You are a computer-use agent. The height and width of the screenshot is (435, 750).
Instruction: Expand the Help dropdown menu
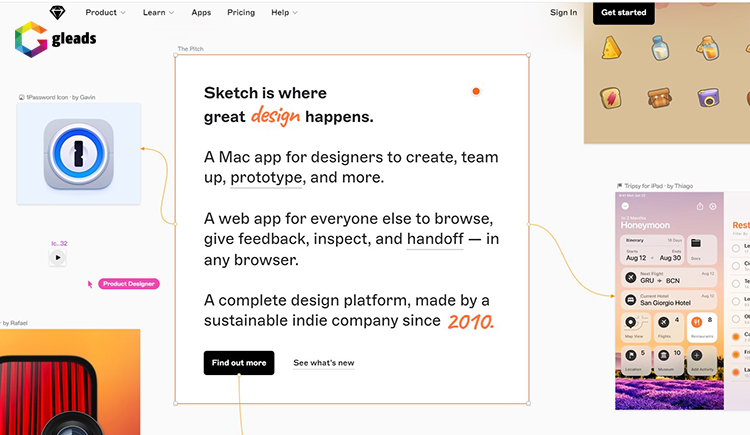[x=284, y=13]
